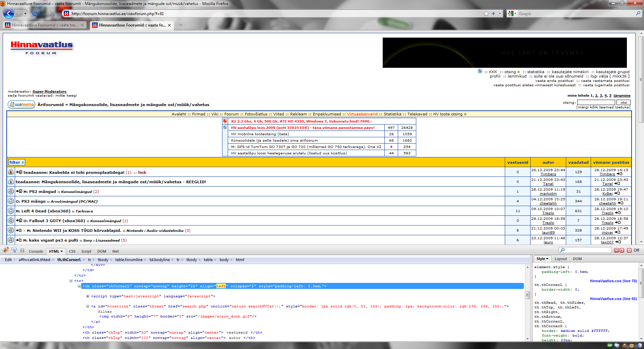Jump to latest post by ingvar arrow icon

tap(618, 232)
